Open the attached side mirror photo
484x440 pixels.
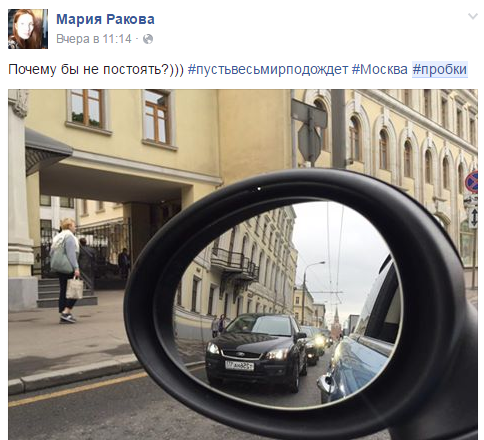click(x=243, y=264)
